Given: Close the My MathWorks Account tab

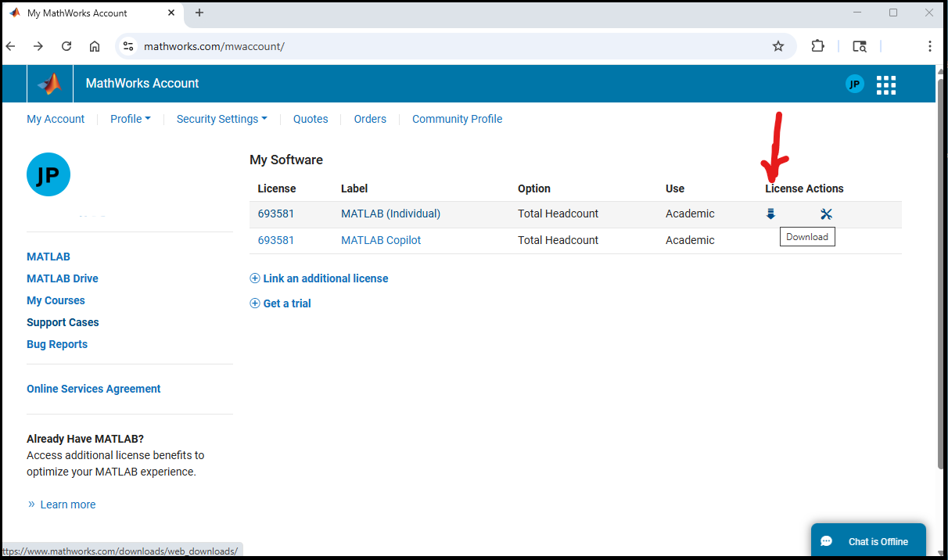Looking at the screenshot, I should click(171, 13).
